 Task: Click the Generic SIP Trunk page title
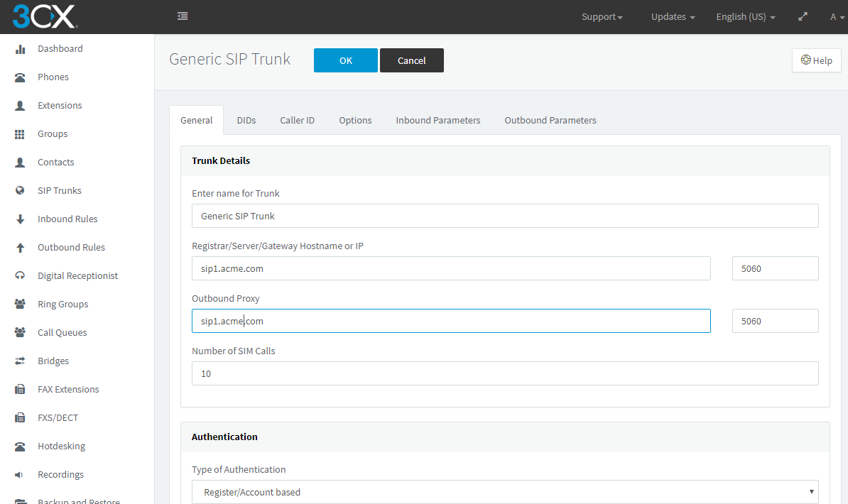tap(230, 59)
